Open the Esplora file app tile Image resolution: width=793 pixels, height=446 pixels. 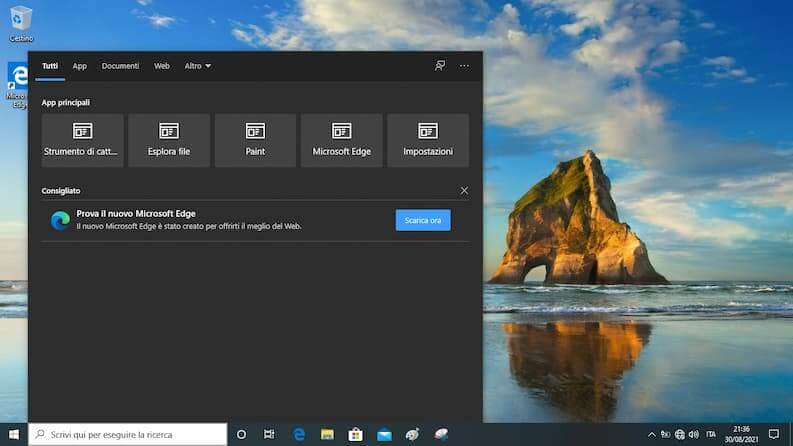pos(169,140)
